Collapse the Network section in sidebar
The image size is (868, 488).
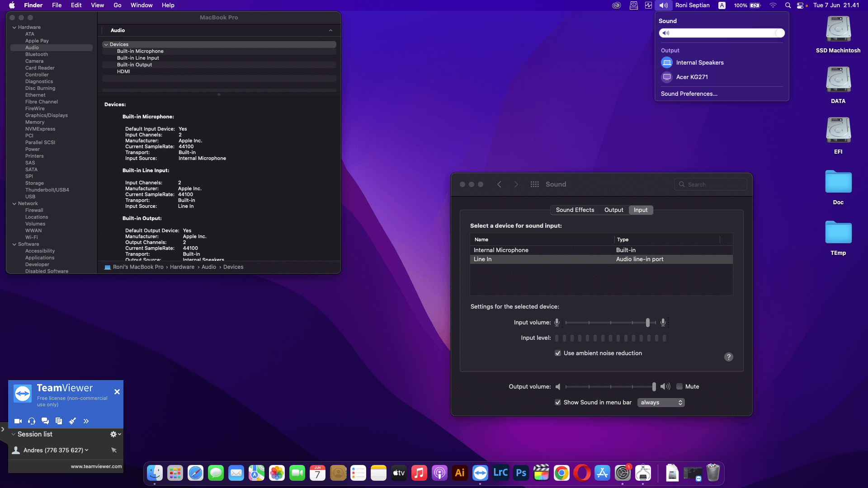14,204
